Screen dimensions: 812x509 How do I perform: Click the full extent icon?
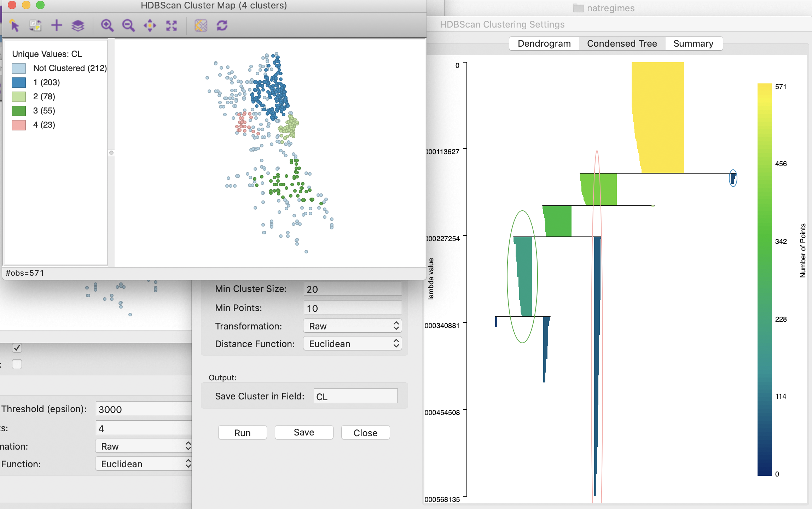[171, 25]
